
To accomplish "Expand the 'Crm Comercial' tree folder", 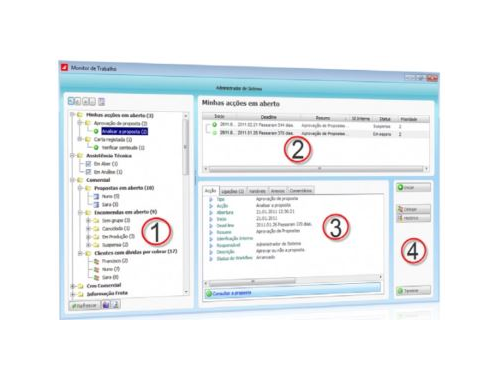I will click(x=73, y=286).
